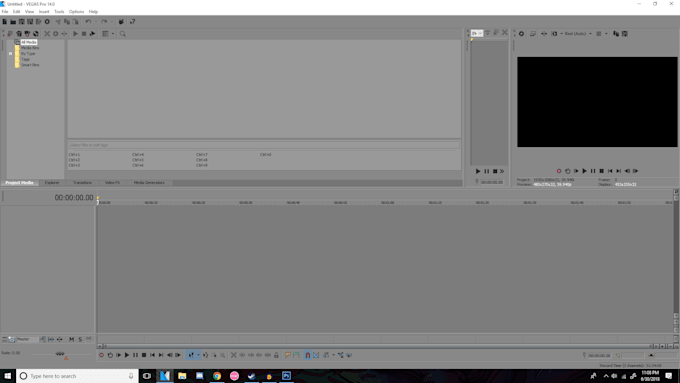Mute the Master bus with M
680x383 pixels.
pos(72,340)
